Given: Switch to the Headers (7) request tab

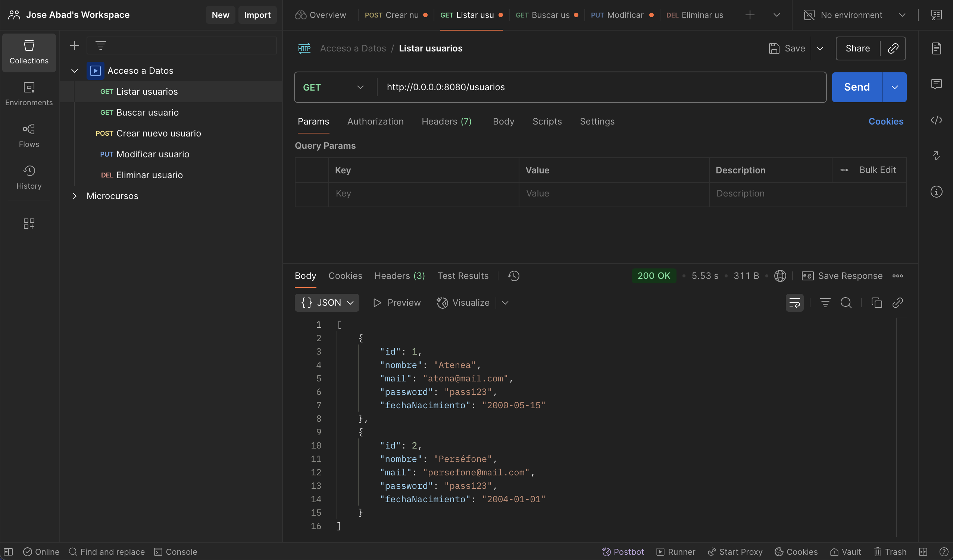Looking at the screenshot, I should (x=446, y=121).
